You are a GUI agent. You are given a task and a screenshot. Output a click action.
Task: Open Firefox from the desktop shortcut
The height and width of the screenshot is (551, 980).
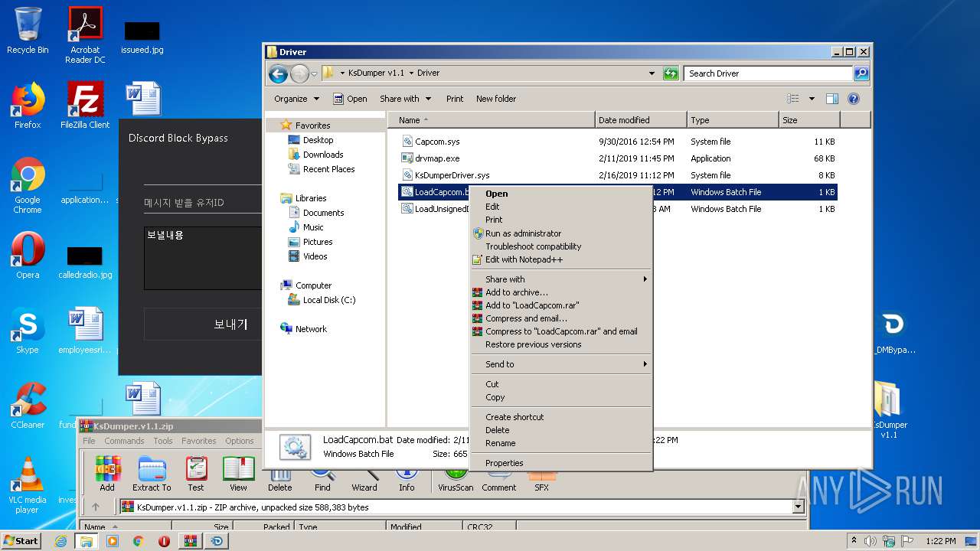pos(28,106)
